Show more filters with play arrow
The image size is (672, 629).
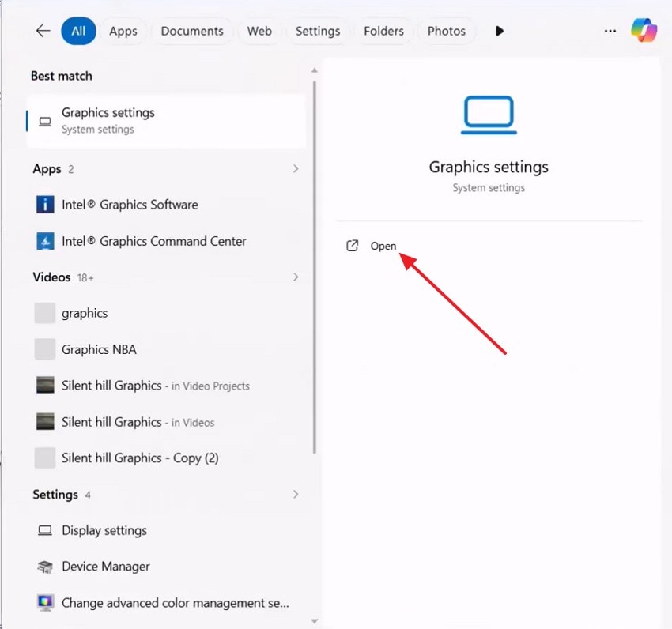pyautogui.click(x=499, y=31)
